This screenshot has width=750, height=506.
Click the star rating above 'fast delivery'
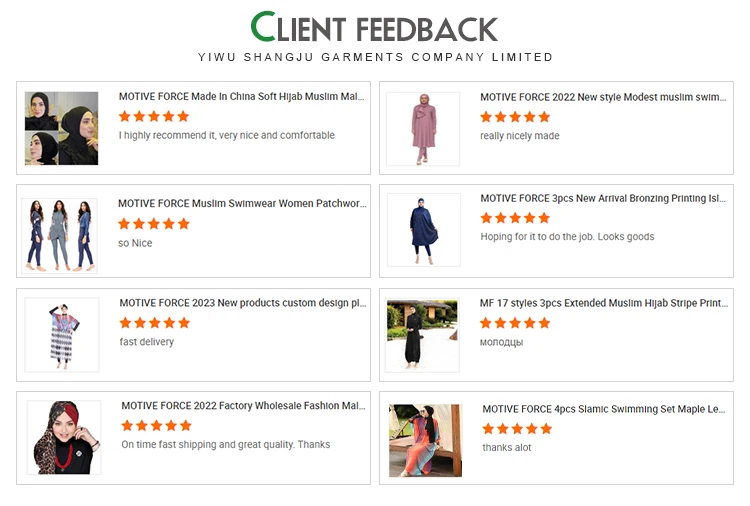154,323
